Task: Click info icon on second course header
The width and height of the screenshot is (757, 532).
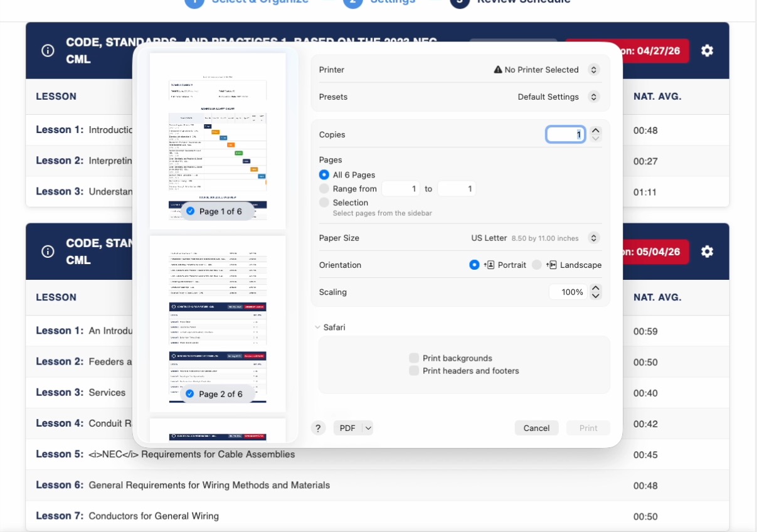Action: tap(48, 252)
